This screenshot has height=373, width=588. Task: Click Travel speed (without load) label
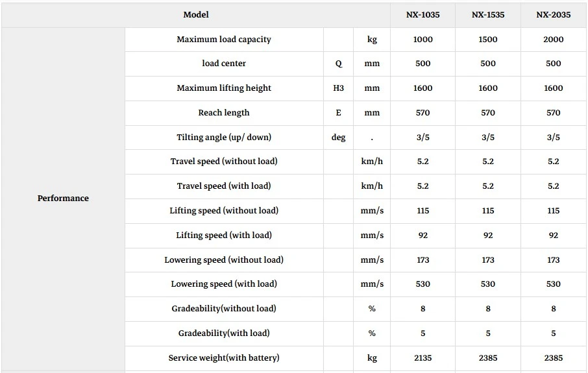224,162
